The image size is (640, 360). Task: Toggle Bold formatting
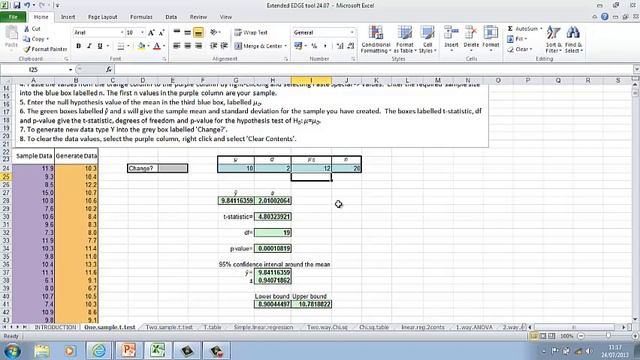click(78, 46)
